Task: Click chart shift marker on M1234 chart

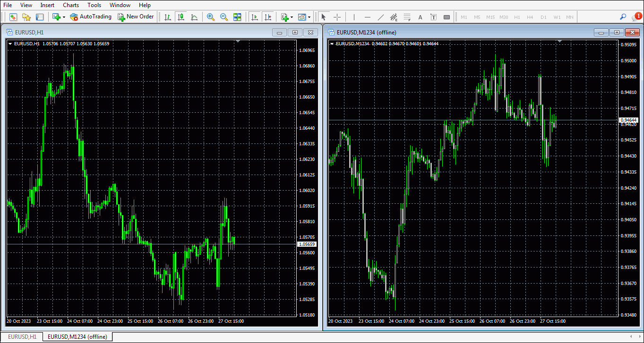Action: (x=560, y=42)
